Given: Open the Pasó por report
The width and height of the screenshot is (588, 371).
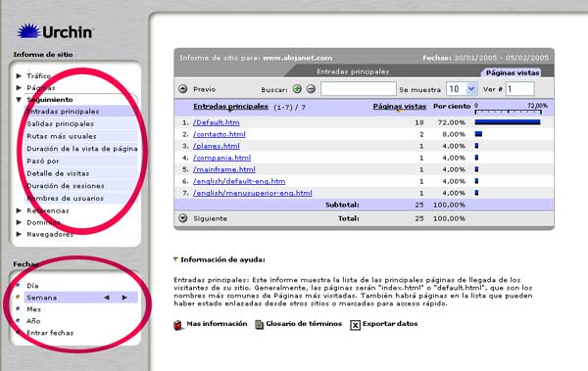Looking at the screenshot, I should click(43, 162).
